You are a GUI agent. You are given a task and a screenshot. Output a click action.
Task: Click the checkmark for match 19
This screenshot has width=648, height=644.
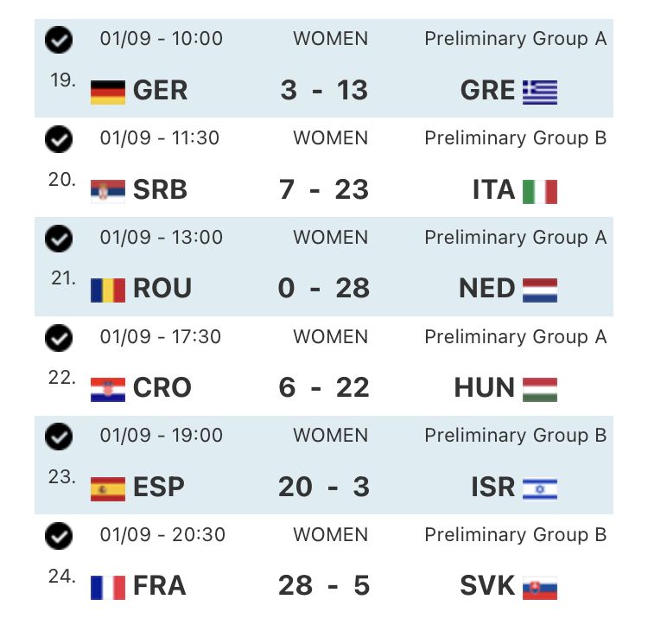tap(59, 40)
